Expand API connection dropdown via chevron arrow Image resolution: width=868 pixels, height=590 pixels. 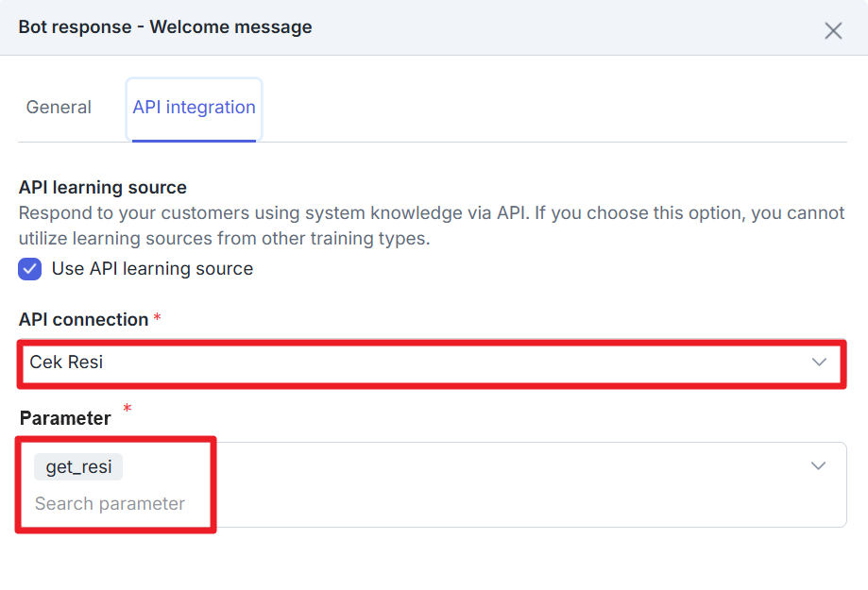(818, 362)
